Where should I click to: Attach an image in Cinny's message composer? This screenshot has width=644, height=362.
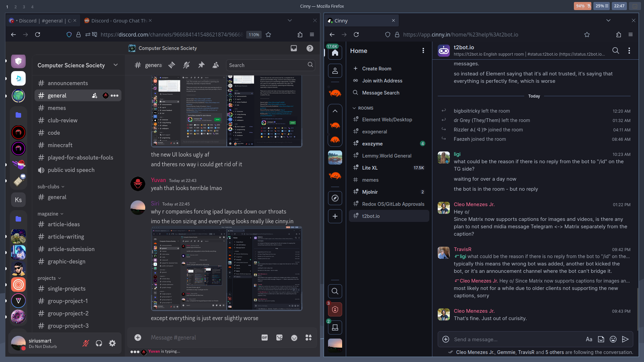point(601,339)
